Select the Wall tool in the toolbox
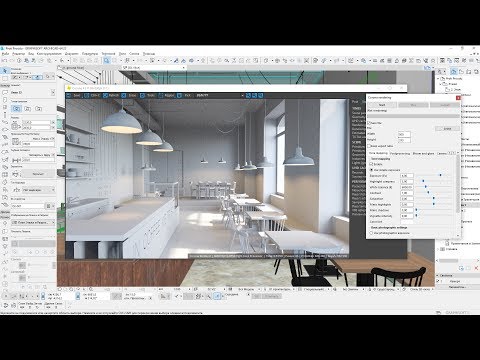This screenshot has height=360, width=480. click(x=5, y=92)
